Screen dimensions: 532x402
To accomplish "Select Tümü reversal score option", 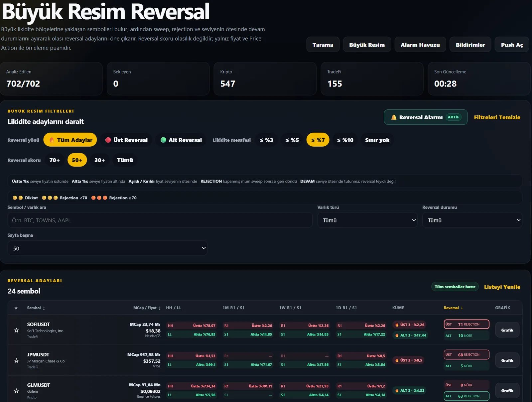I will click(125, 160).
